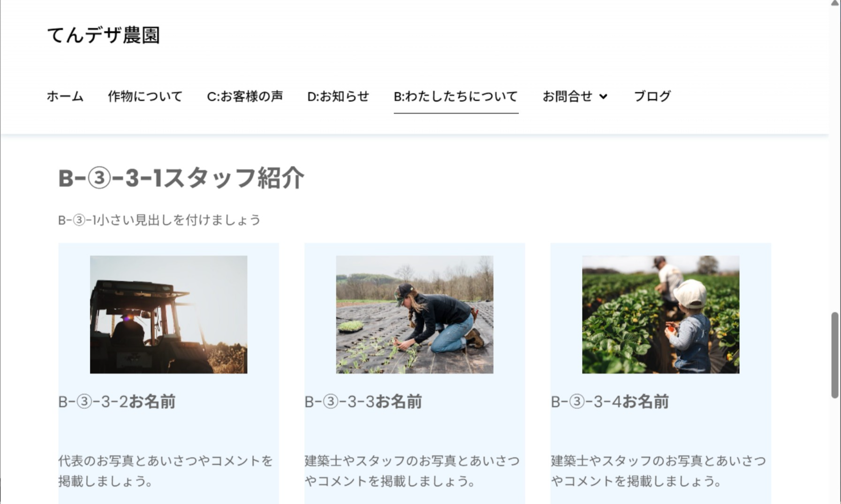Click B:わたしたちについて navigation tab
Screen dimensions: 841x504
pos(456,97)
